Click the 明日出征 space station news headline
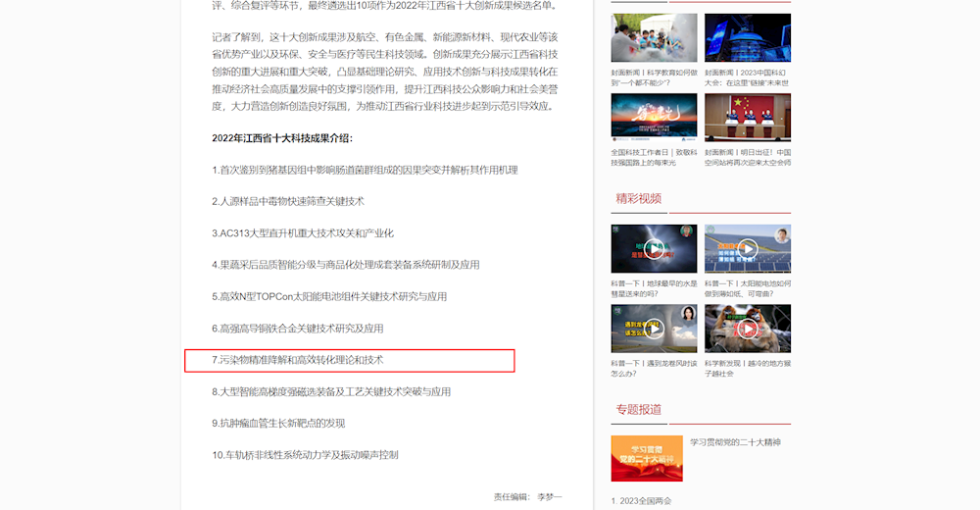980x510 pixels. coord(747,157)
